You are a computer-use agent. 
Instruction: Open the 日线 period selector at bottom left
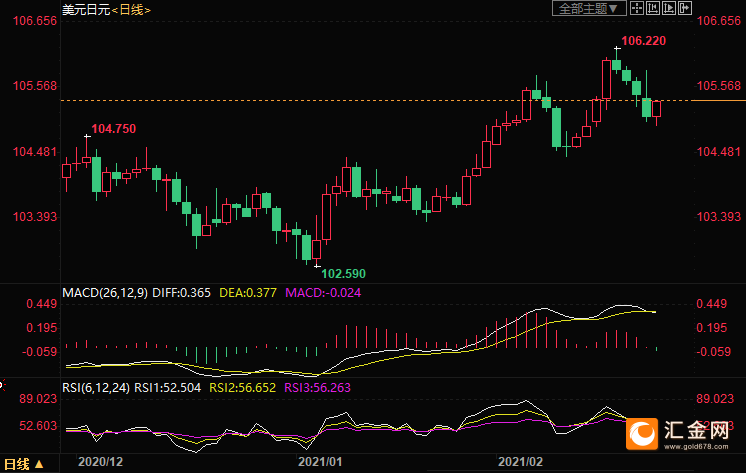click(x=24, y=464)
